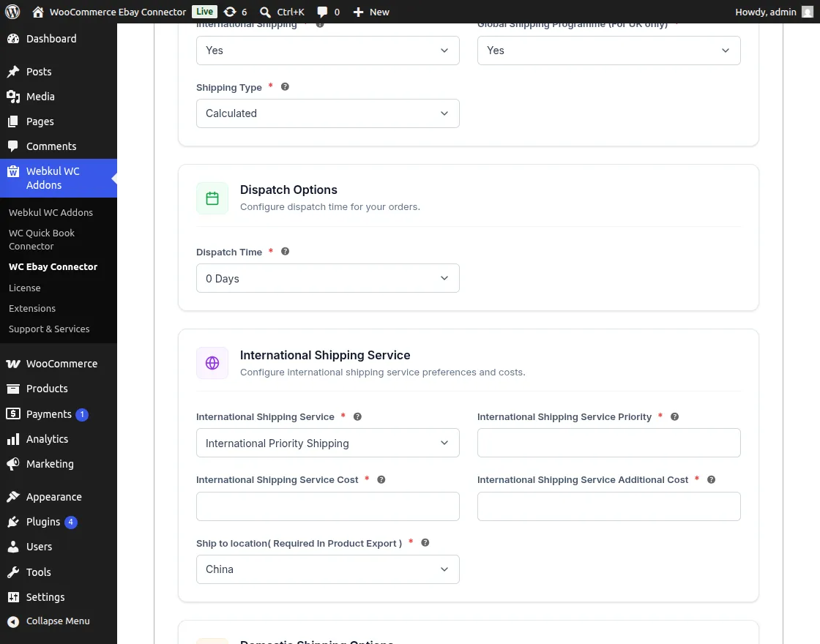Click the Posts pin icon
The image size is (820, 644).
pos(13,72)
